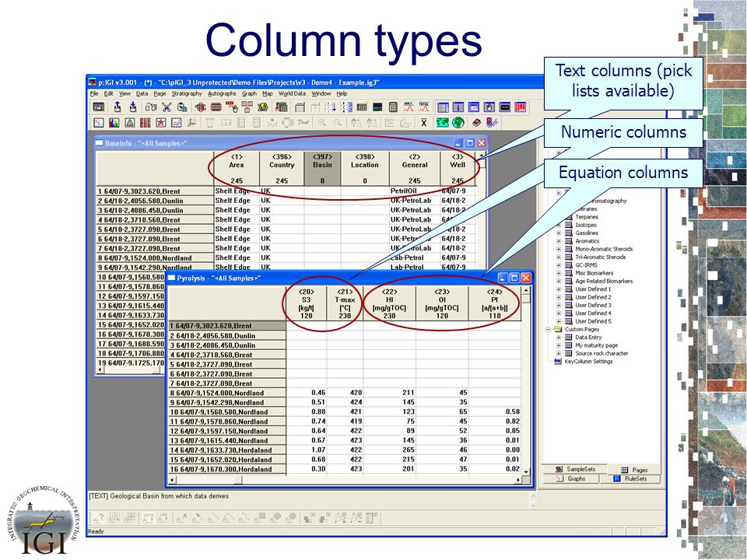Screen dimensions: 747x560
Task: Collapse the Custom Pages folder
Action: click(x=549, y=330)
